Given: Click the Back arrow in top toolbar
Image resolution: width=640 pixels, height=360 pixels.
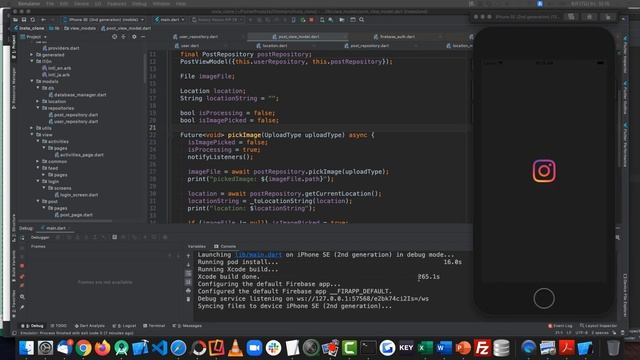Looking at the screenshot, I should pos(44,20).
